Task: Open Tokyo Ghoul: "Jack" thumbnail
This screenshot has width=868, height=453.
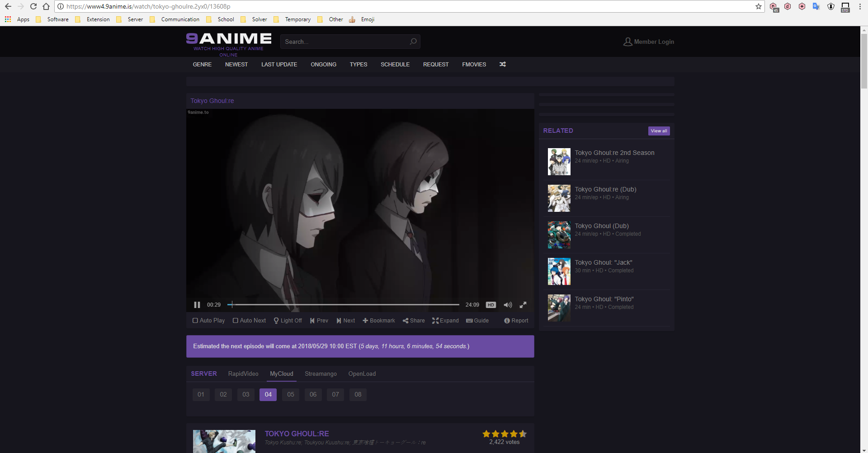Action: pyautogui.click(x=559, y=271)
